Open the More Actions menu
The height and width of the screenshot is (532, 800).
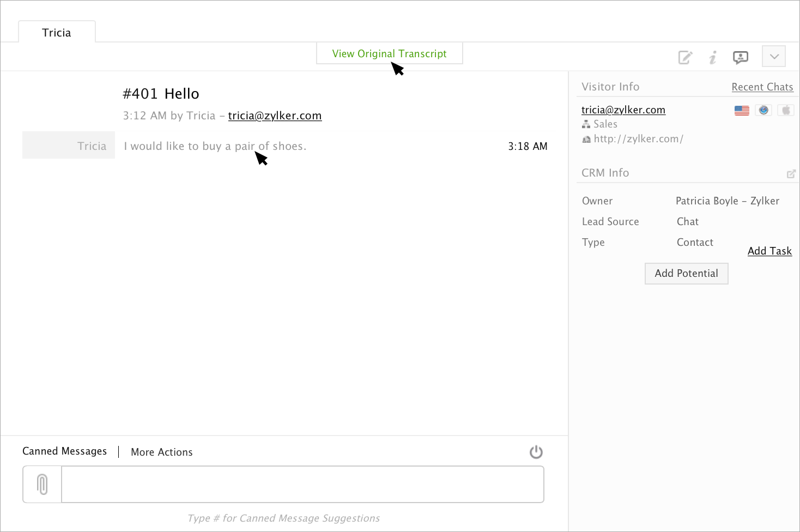[x=162, y=452]
